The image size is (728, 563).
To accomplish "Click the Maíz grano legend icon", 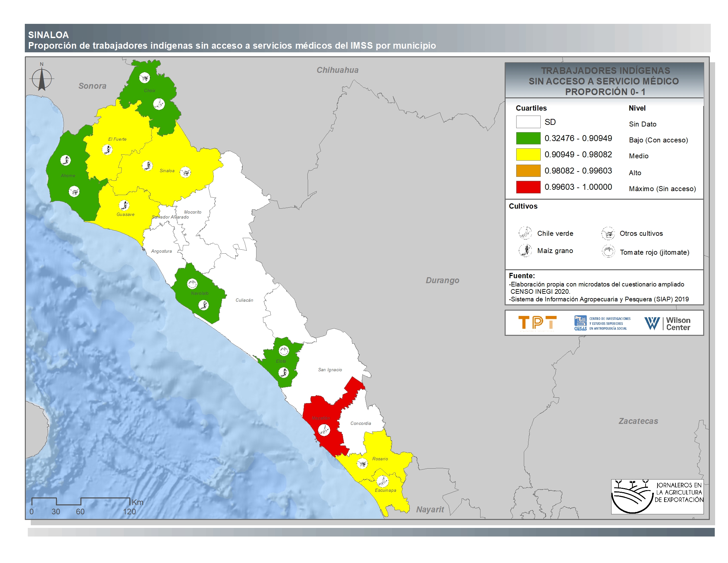I will [x=525, y=250].
